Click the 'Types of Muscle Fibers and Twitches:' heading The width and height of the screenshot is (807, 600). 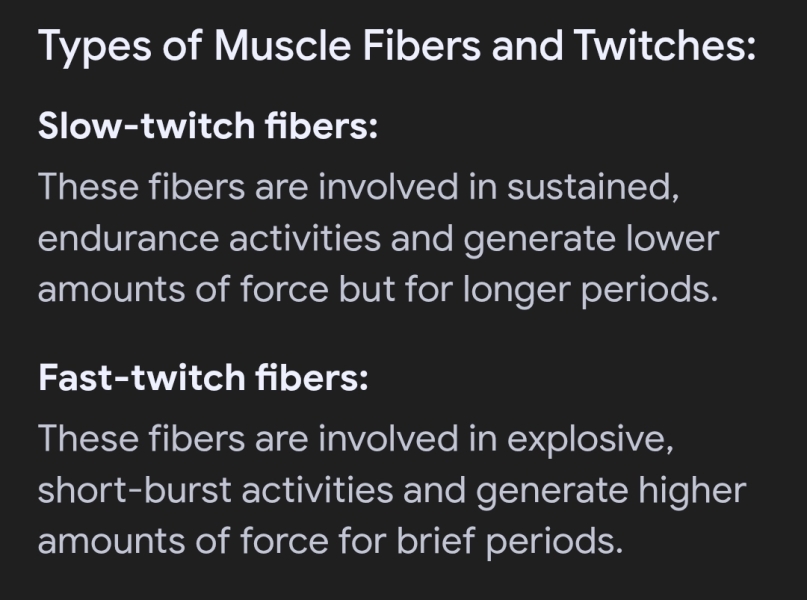[x=397, y=47]
